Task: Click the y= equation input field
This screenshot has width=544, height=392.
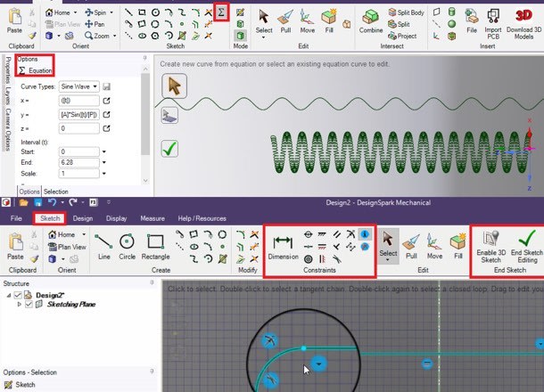Action: (x=79, y=115)
